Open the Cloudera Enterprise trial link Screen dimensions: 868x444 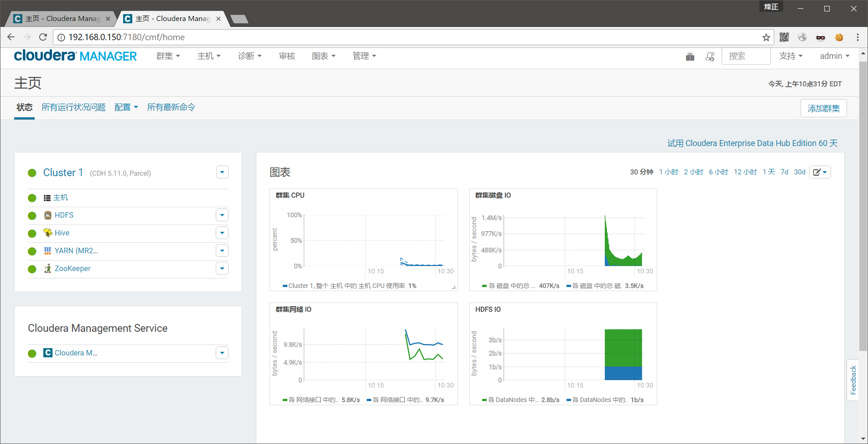(753, 143)
